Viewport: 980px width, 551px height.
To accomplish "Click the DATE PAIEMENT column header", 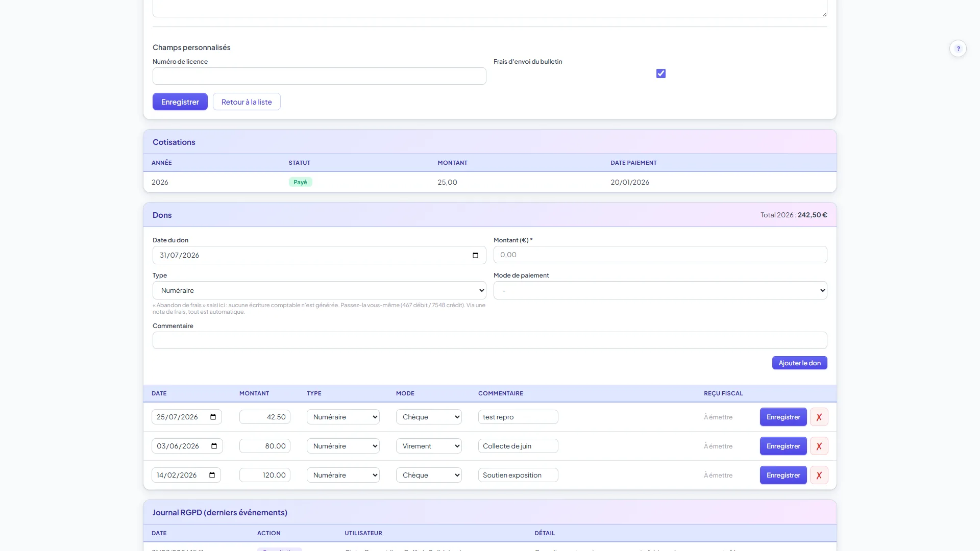I will (x=633, y=163).
